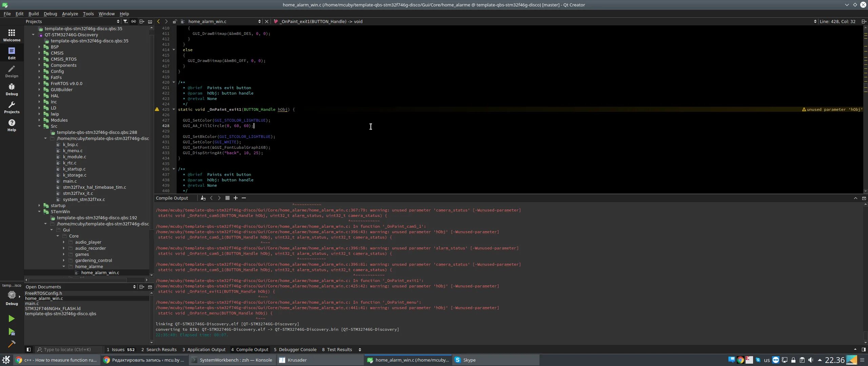Toggle left sidebar visibility button
The height and width of the screenshot is (366, 868).
pos(28,349)
